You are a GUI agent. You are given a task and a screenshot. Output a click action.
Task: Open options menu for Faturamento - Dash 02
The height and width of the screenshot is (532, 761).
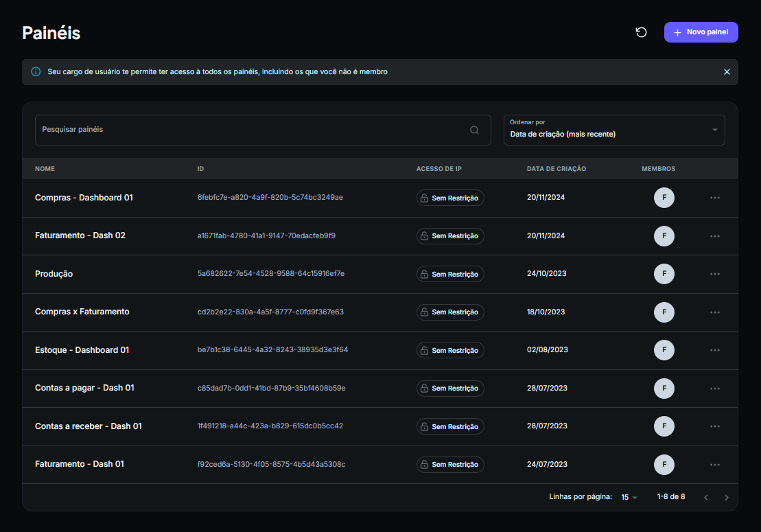pyautogui.click(x=714, y=236)
